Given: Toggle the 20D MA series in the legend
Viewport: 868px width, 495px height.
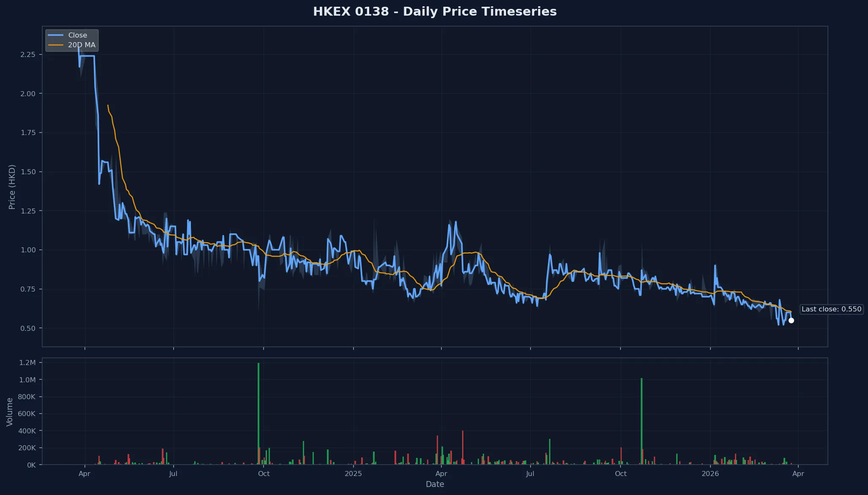Looking at the screenshot, I should click(82, 45).
